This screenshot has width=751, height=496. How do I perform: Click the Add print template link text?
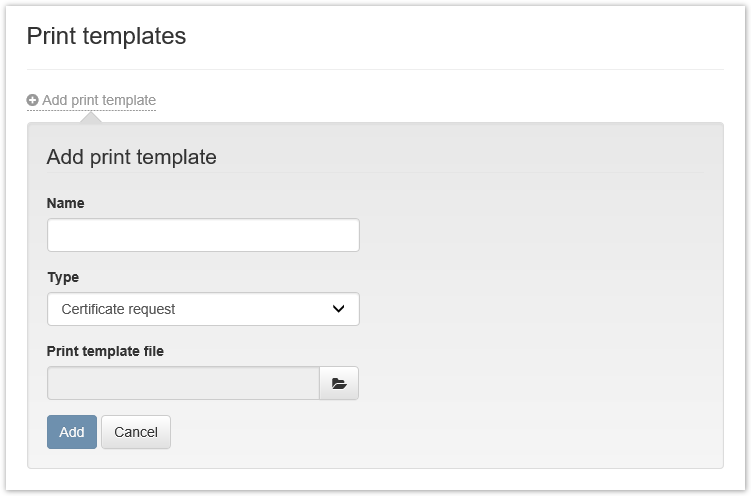tap(99, 100)
